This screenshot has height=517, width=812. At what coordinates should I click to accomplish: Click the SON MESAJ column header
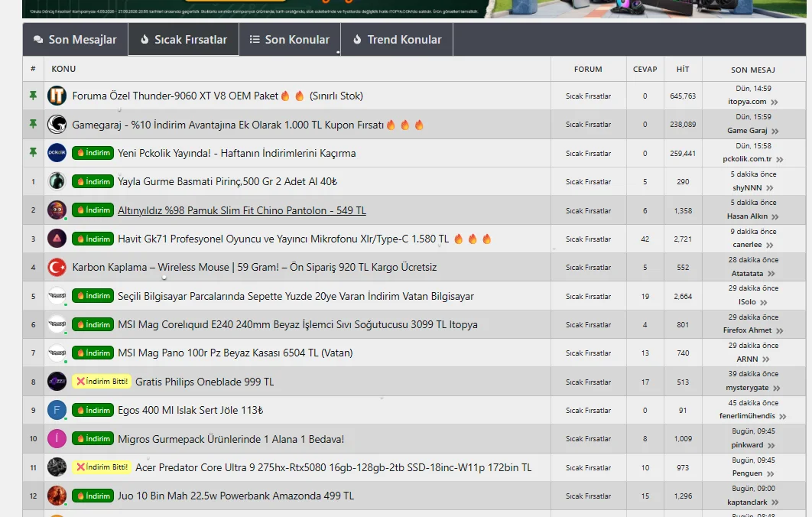[753, 70]
